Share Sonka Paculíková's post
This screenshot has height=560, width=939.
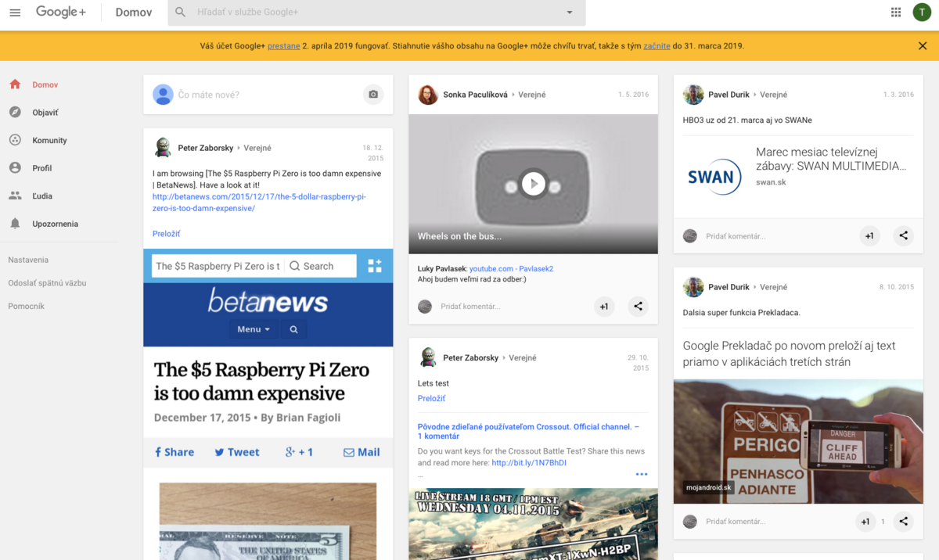click(x=638, y=307)
